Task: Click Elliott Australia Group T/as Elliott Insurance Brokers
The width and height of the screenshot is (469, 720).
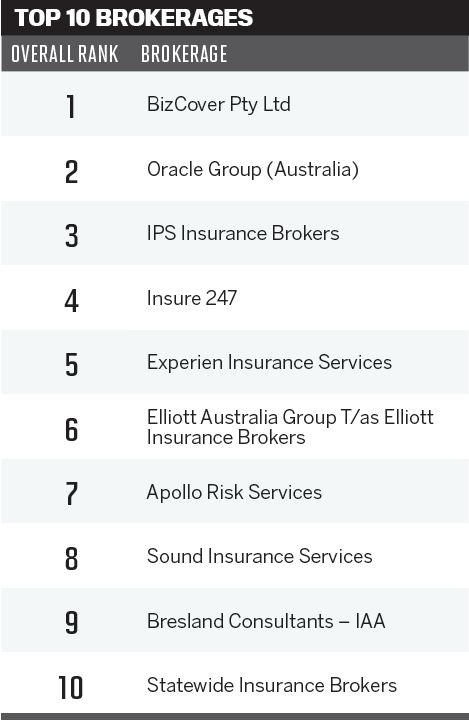Action: (x=290, y=427)
